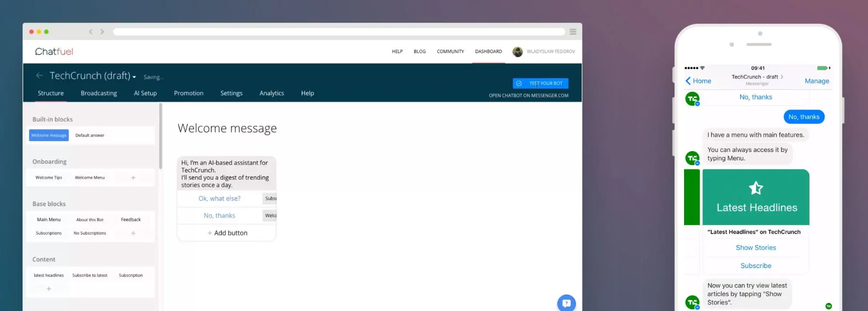
Task: Open Wladyslaw Fedorov account menu
Action: tap(551, 52)
